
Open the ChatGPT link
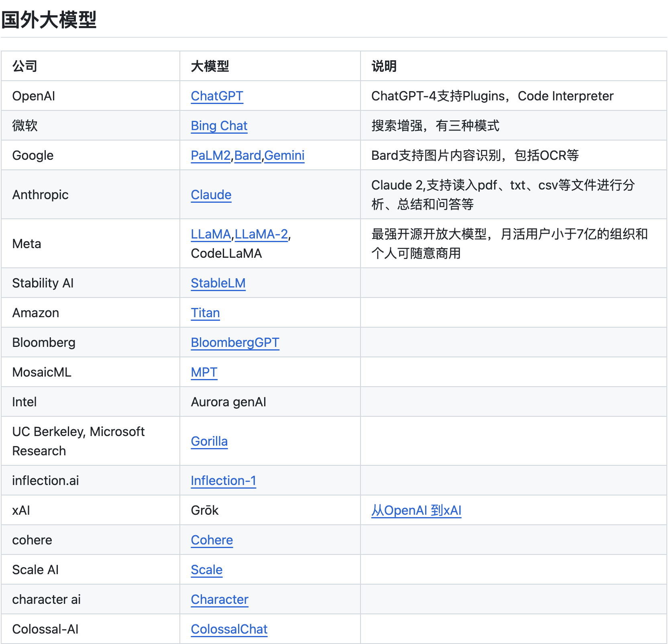coord(217,96)
